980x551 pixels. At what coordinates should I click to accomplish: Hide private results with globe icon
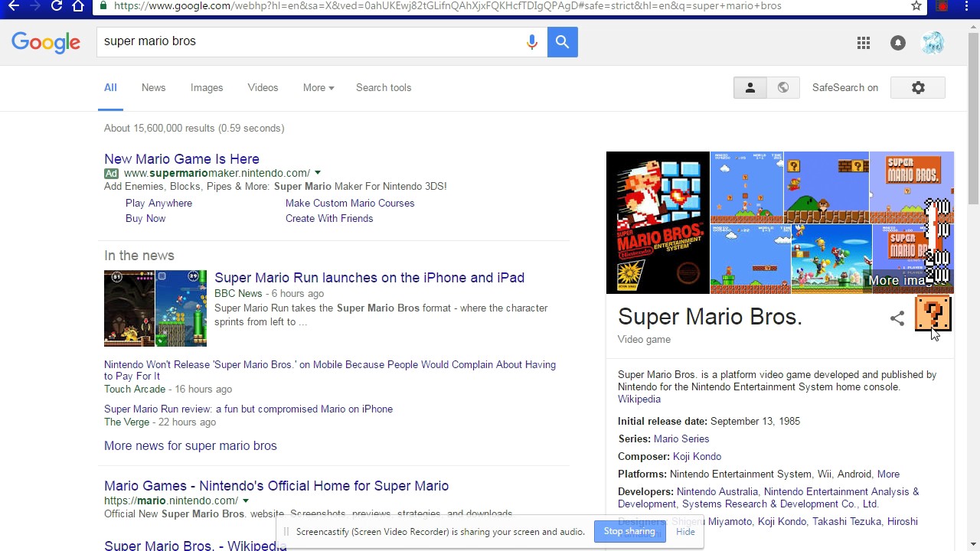click(783, 88)
